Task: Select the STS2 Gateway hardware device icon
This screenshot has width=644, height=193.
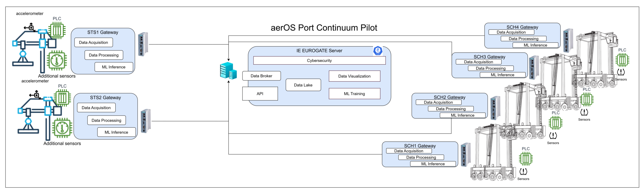Action: click(x=146, y=121)
